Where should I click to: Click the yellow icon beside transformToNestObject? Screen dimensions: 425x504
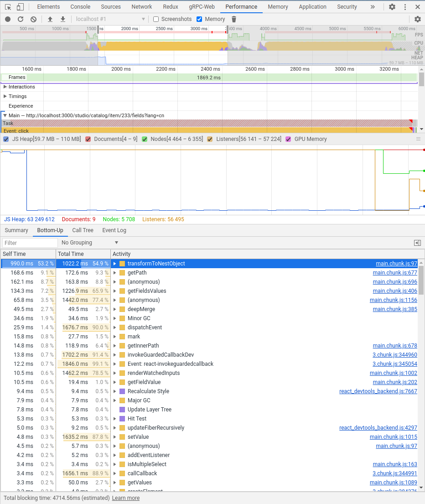pyautogui.click(x=122, y=264)
